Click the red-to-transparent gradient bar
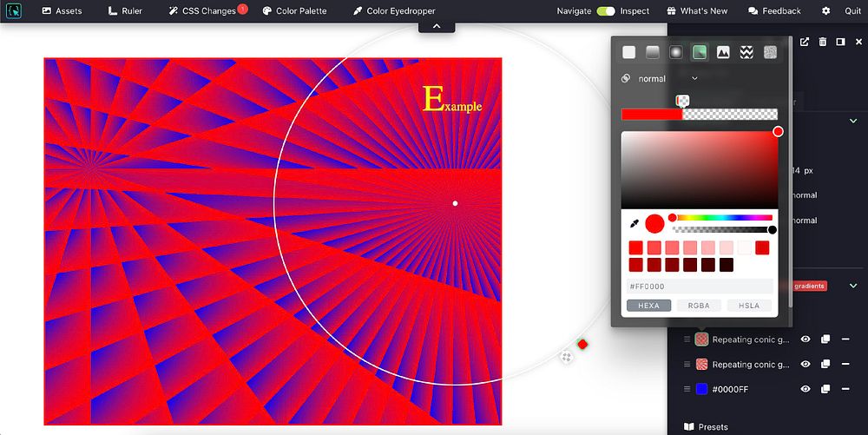This screenshot has height=435, width=868. (699, 115)
